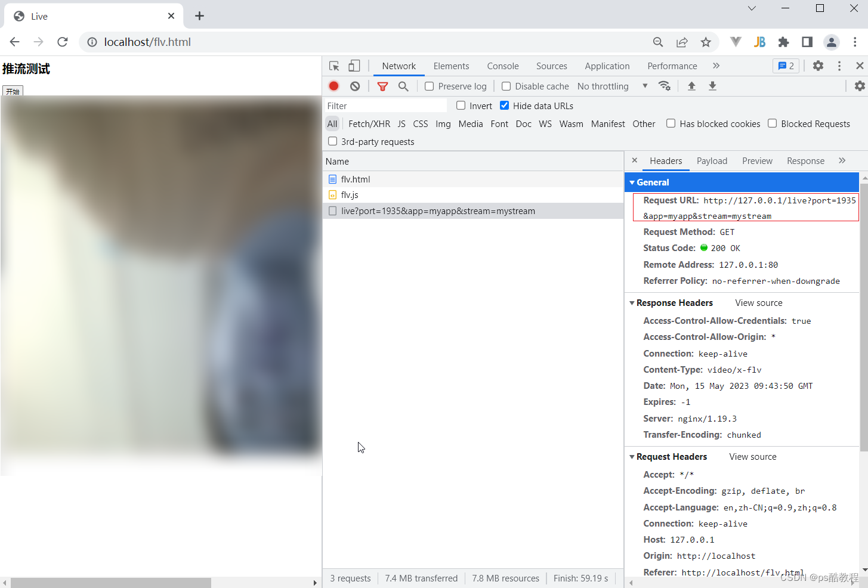Click the 开始 button on page
Screen dimensions: 868x588
(13, 91)
